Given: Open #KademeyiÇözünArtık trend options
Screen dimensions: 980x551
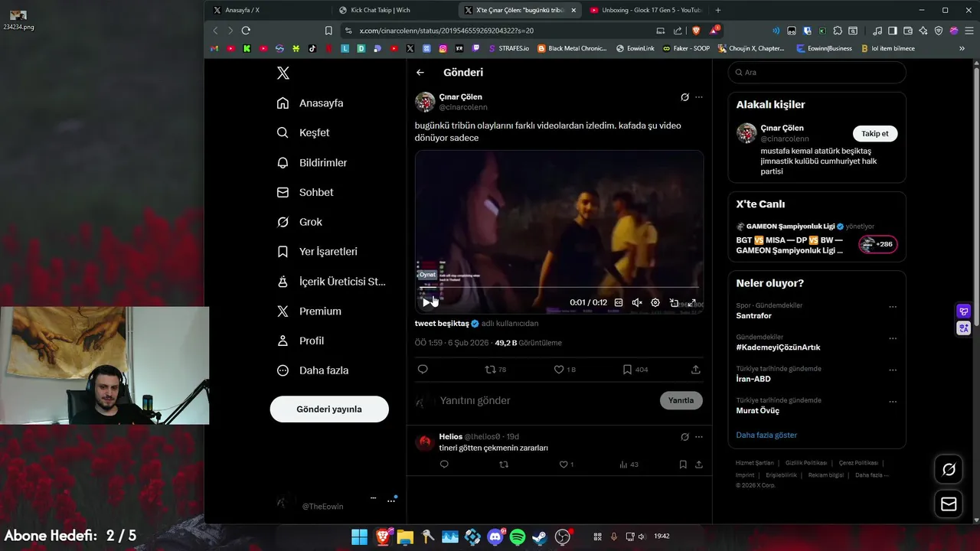Looking at the screenshot, I should click(x=893, y=338).
